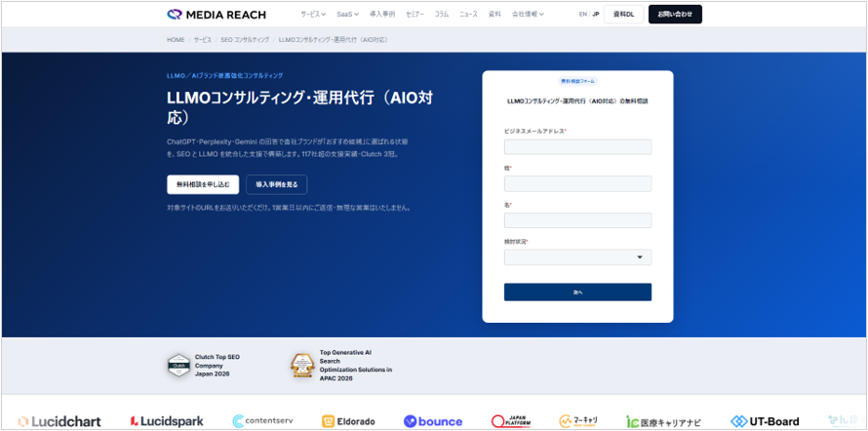Click the bounce logo
The width and height of the screenshot is (868, 431).
pyautogui.click(x=433, y=421)
